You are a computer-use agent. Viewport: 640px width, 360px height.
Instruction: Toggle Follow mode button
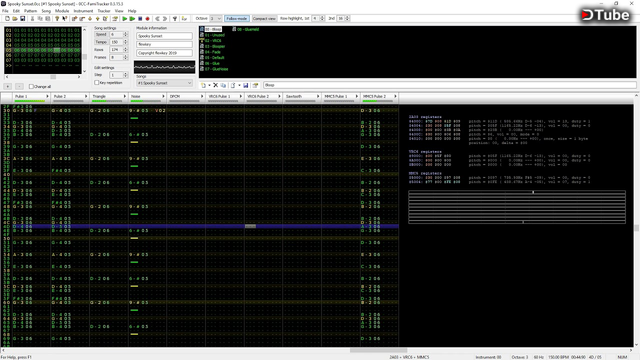click(x=237, y=19)
